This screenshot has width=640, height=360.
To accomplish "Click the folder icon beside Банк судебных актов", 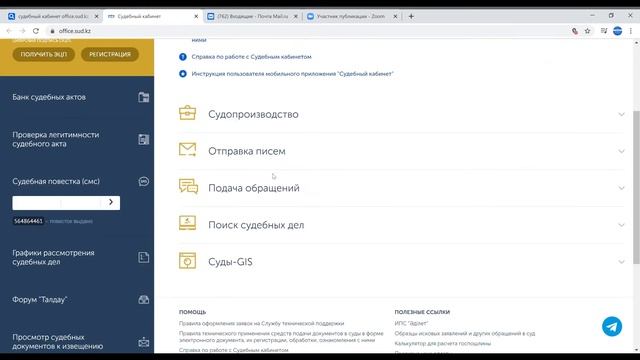I will (x=144, y=97).
